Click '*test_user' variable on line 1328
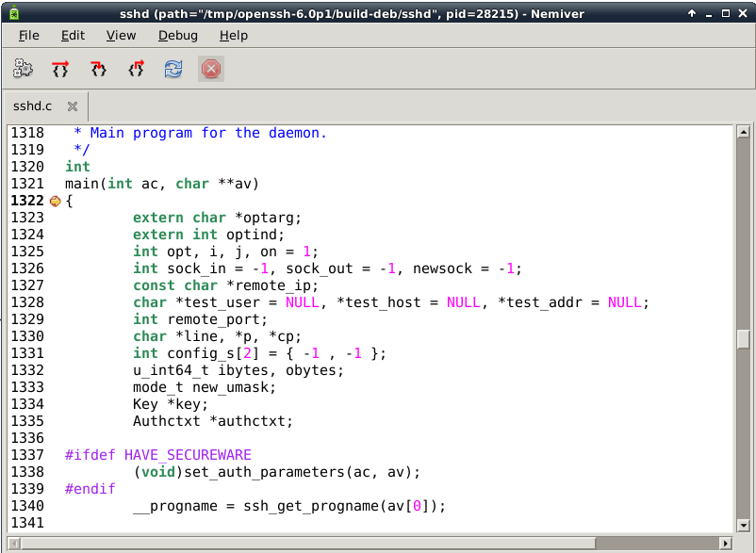756x553 pixels. [218, 302]
